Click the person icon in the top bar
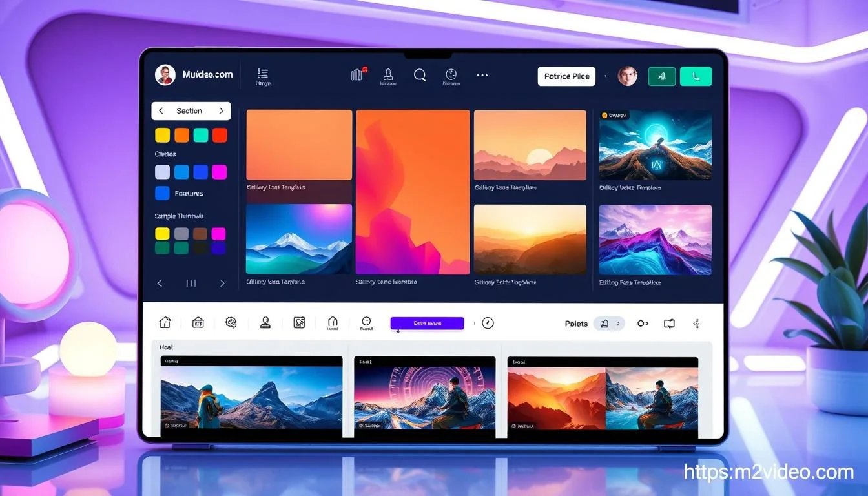 tap(388, 74)
